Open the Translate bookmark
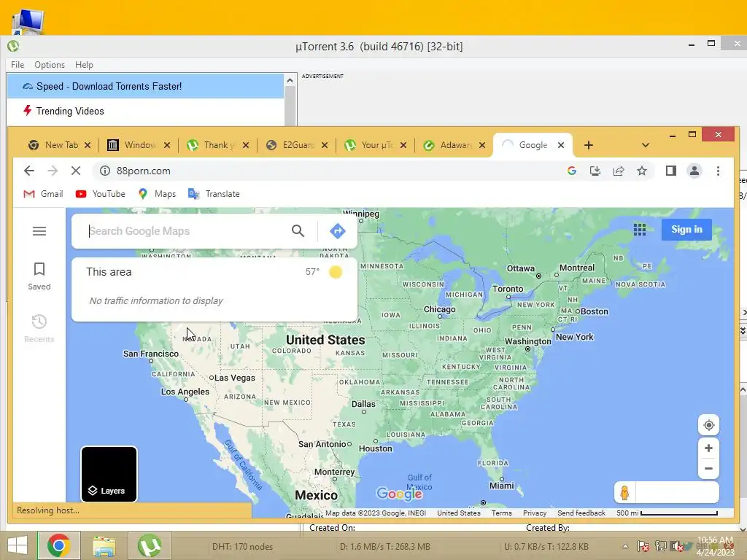 coord(214,194)
